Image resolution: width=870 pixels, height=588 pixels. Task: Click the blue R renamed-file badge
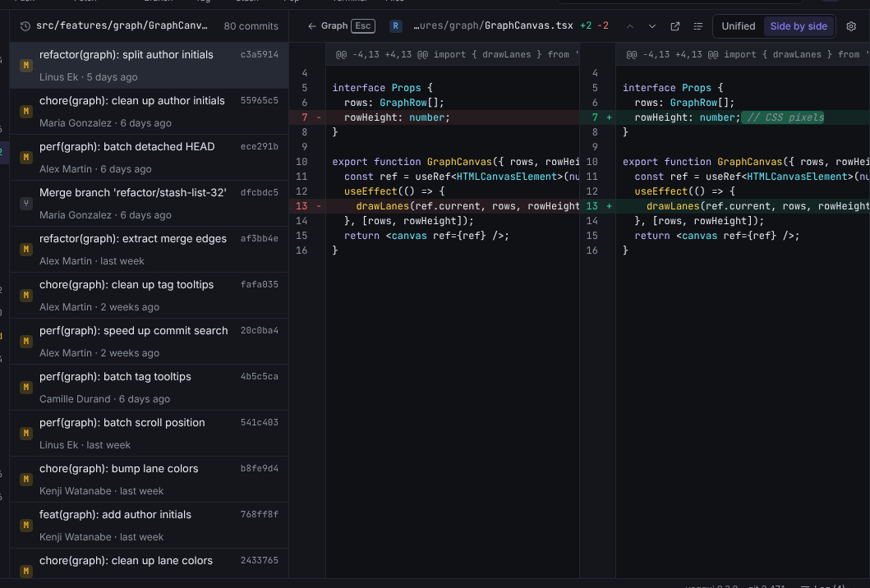396,26
